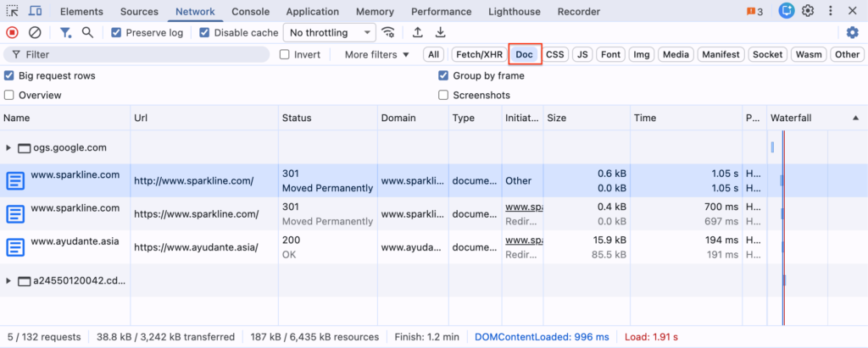Uncheck the Preserve log checkbox

pyautogui.click(x=118, y=32)
